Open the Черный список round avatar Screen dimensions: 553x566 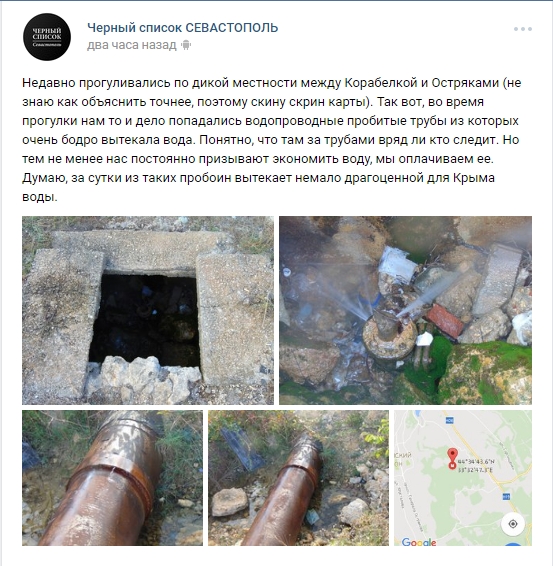[47, 37]
